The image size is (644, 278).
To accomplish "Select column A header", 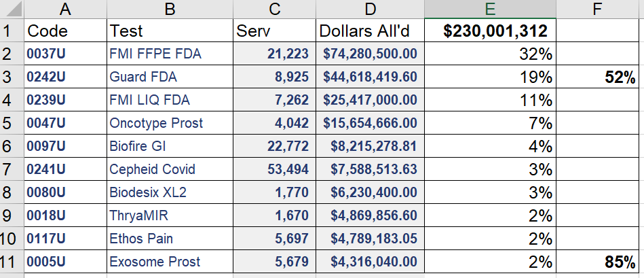I will tap(65, 9).
